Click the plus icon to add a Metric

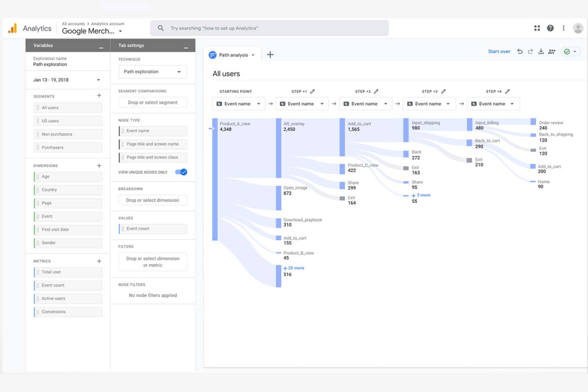pos(99,261)
